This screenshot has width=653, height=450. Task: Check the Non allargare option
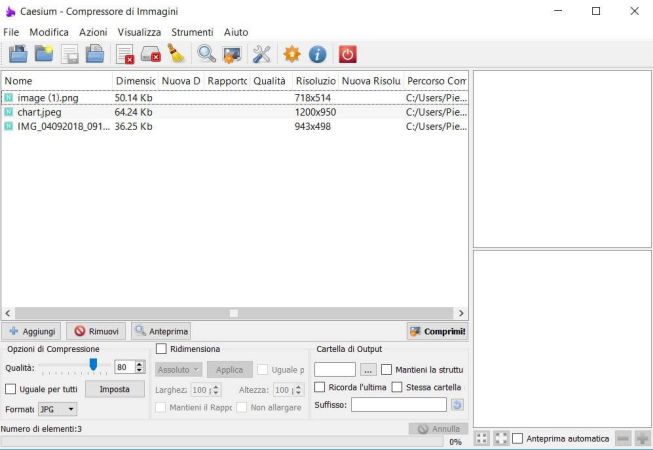click(242, 408)
